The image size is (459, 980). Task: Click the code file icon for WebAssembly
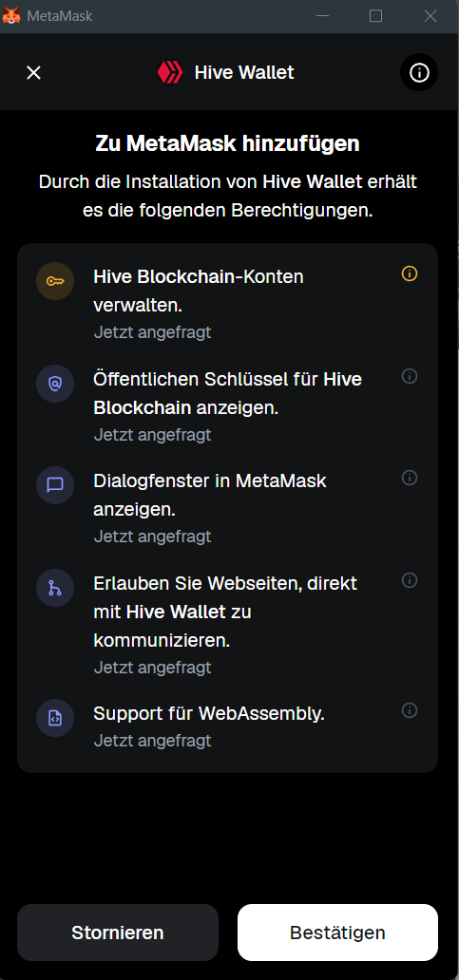click(x=55, y=718)
